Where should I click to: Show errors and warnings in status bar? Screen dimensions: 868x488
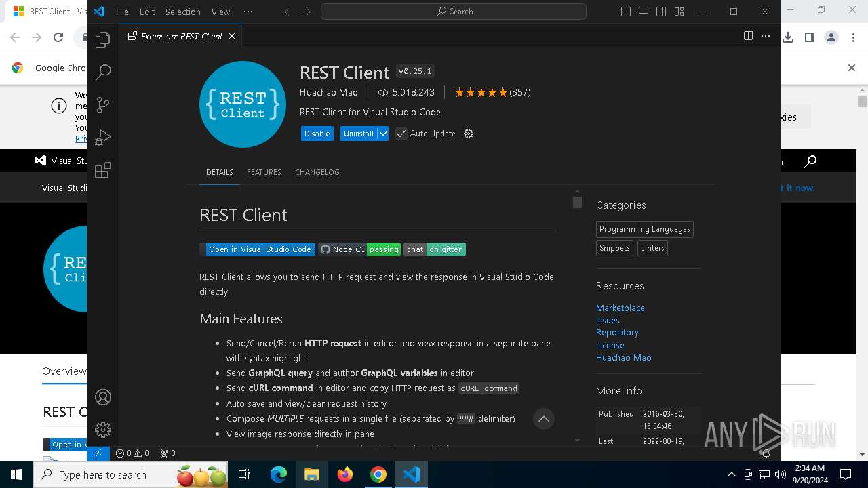[132, 453]
